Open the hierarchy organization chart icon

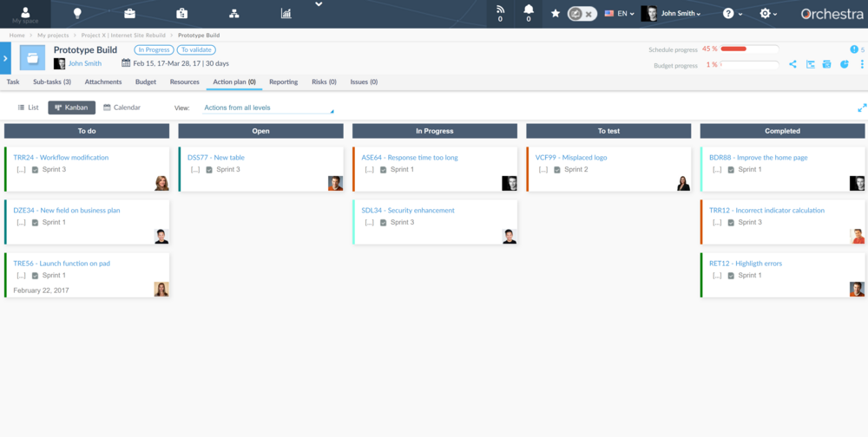coord(233,13)
